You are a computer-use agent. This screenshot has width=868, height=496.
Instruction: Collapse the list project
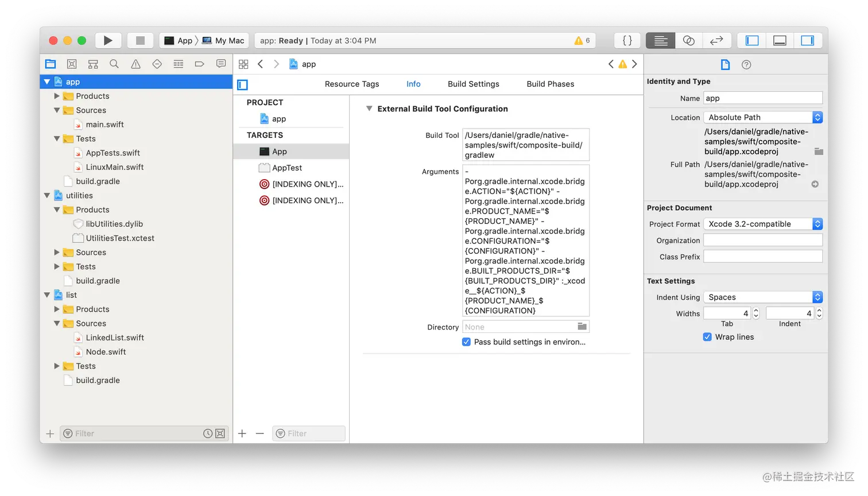pyautogui.click(x=47, y=295)
